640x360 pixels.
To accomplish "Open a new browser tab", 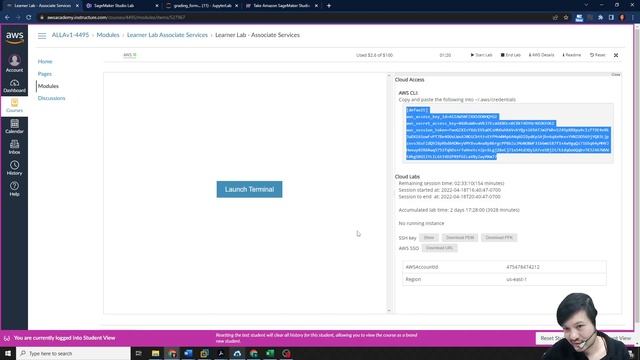I will (x=329, y=6).
